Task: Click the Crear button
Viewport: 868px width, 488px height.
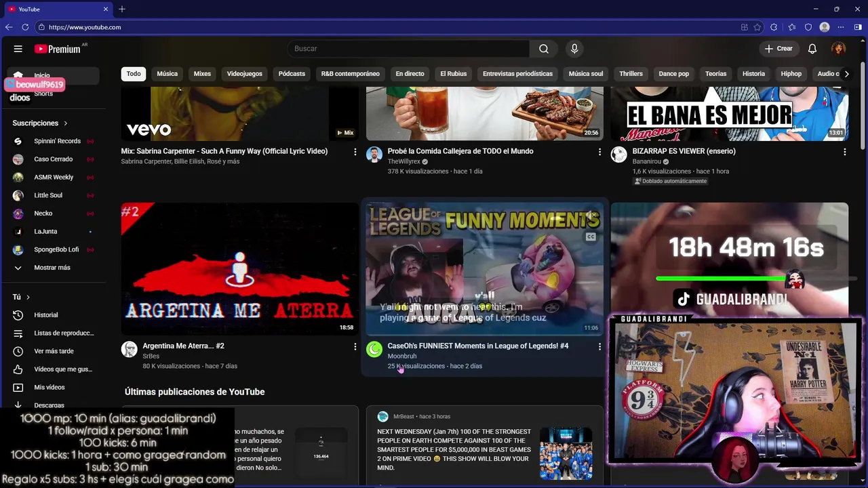Action: click(778, 49)
